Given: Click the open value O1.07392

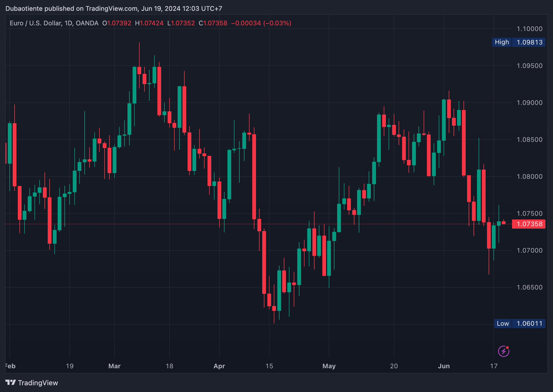Looking at the screenshot, I should 117,23.
